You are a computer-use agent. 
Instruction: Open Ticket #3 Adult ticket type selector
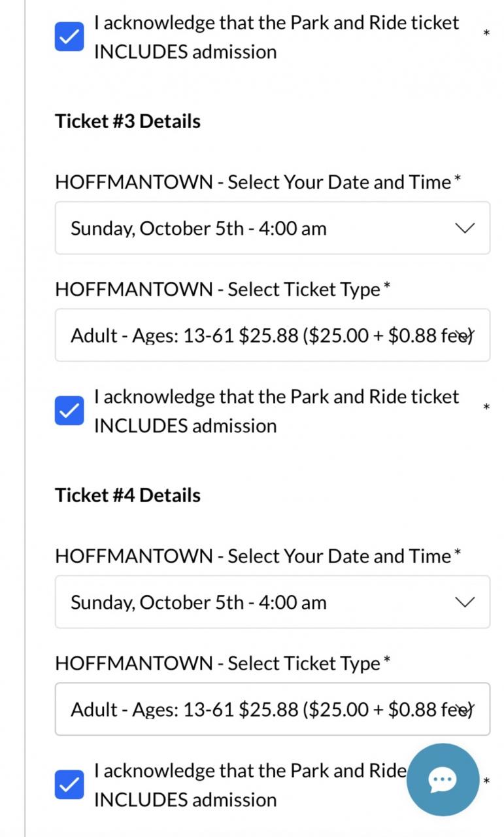[x=273, y=335]
